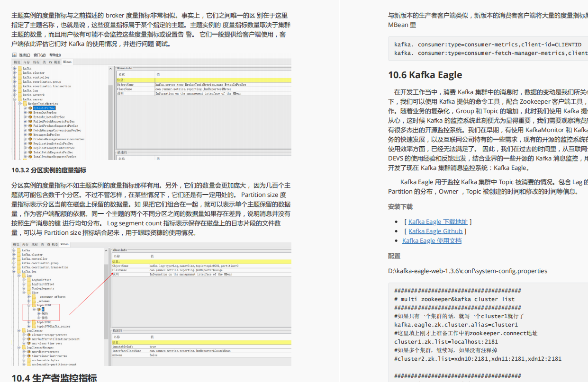The width and height of the screenshot is (588, 382).
Task: Click the kafka.network folder icon
Action: pos(19,95)
